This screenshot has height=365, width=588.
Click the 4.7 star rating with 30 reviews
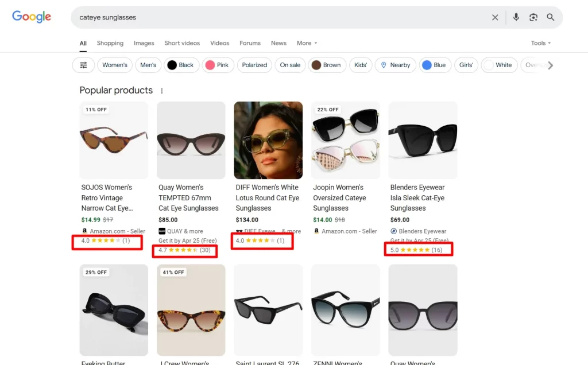tap(184, 250)
